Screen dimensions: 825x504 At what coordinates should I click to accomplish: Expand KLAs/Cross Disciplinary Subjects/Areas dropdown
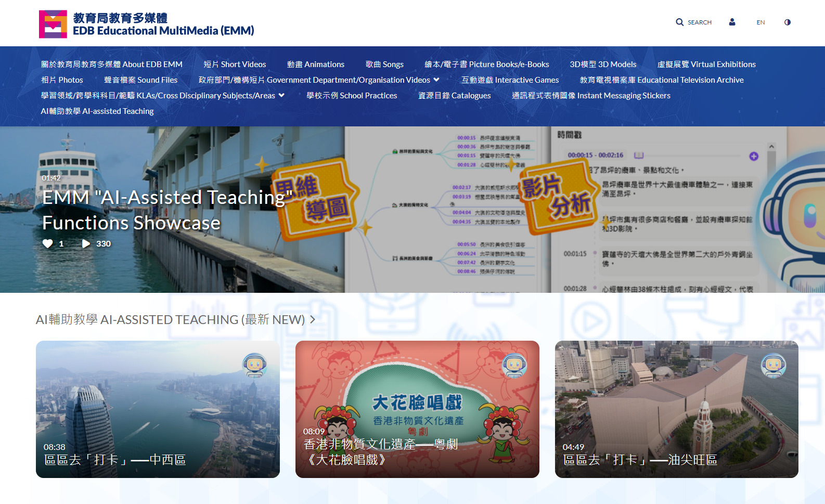[x=281, y=95]
